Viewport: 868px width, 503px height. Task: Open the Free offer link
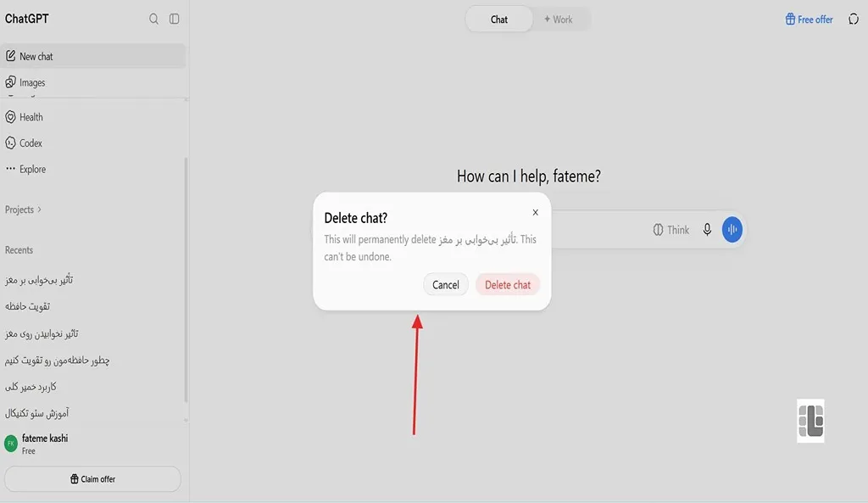pyautogui.click(x=810, y=20)
